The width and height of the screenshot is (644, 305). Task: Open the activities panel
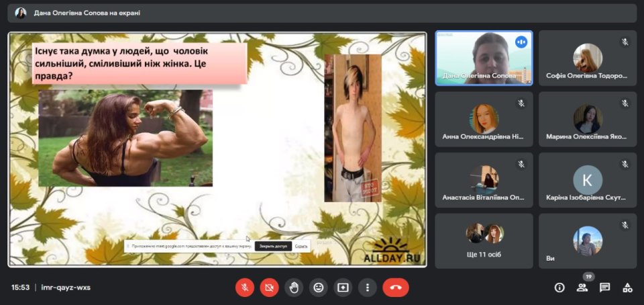pos(627,288)
